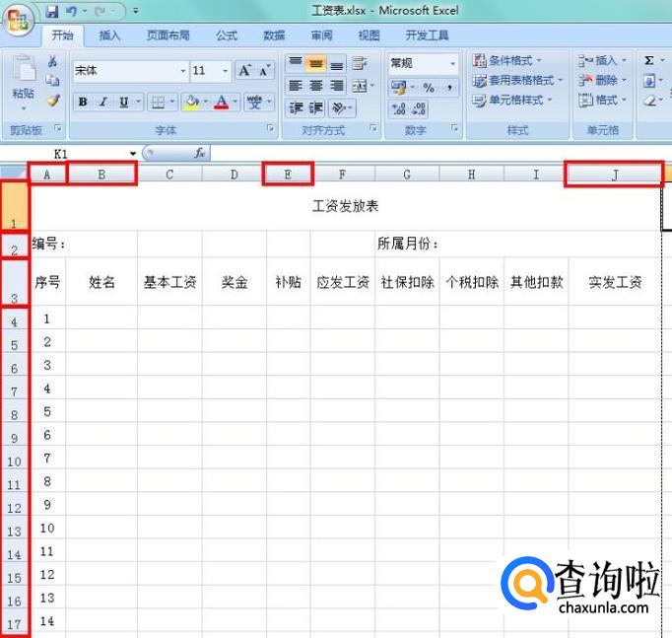Increase indent

point(316,107)
